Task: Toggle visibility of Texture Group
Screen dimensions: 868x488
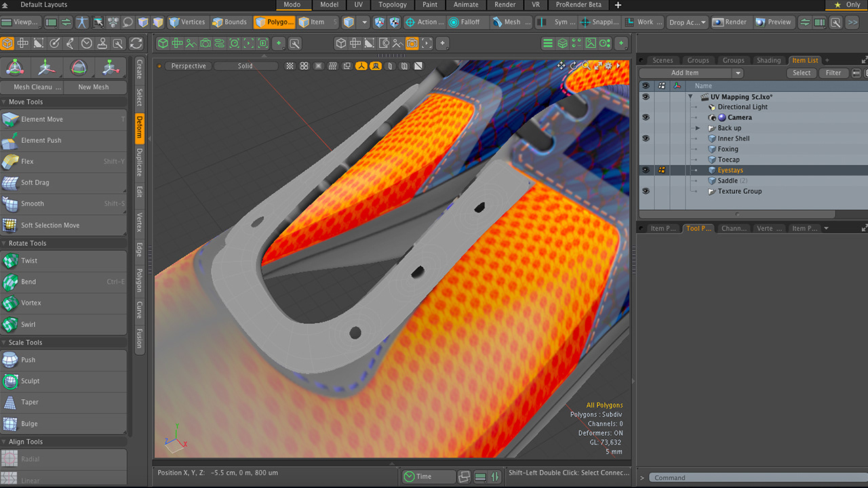Action: tap(646, 191)
